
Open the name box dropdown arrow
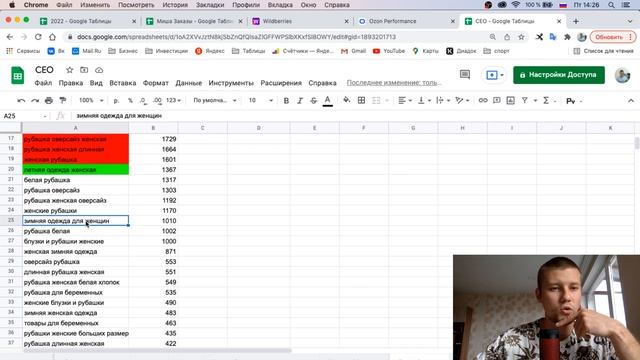45,116
